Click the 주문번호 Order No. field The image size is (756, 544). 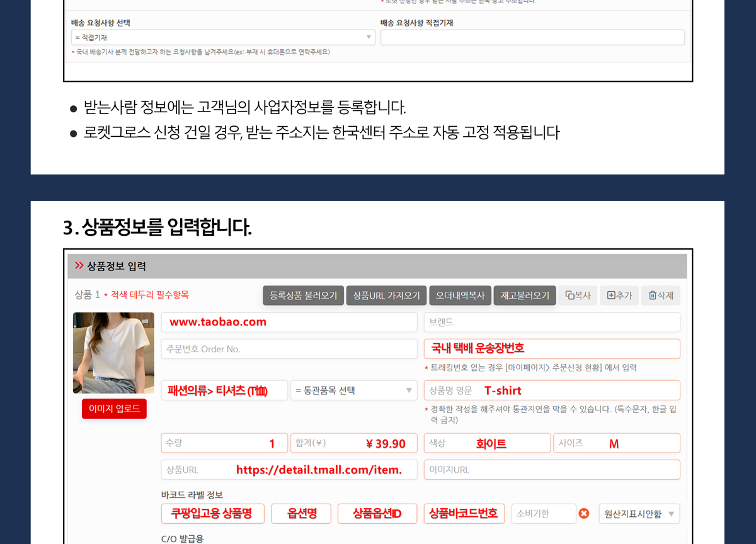pos(289,349)
